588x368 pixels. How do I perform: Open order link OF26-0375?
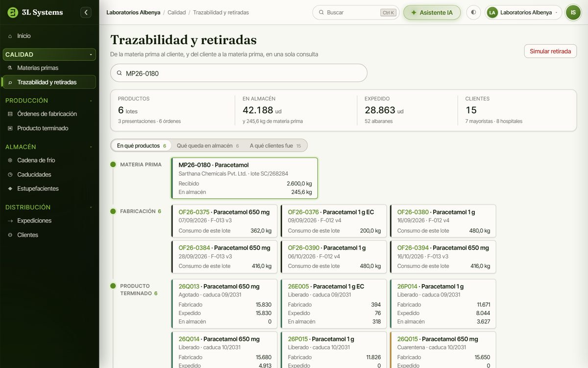[194, 212]
